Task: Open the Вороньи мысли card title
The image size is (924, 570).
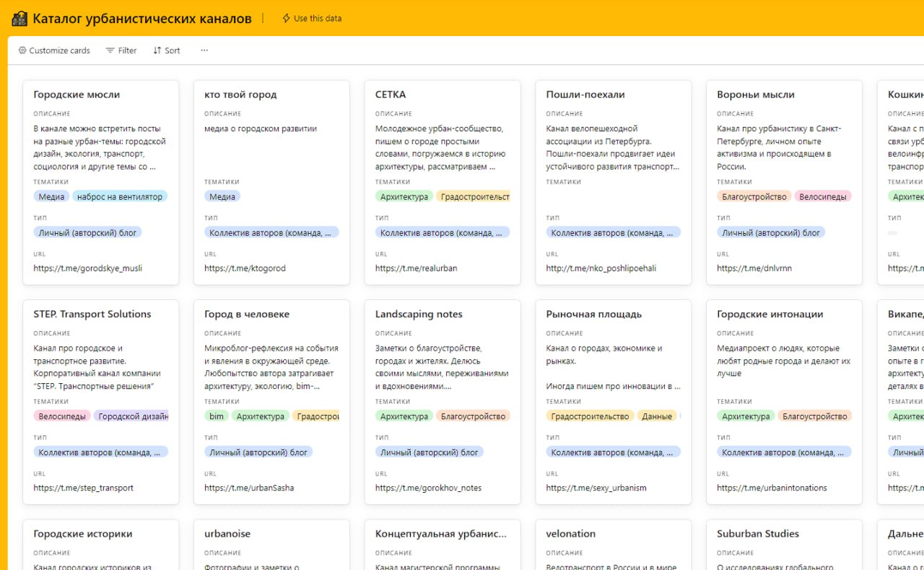Action: [756, 95]
